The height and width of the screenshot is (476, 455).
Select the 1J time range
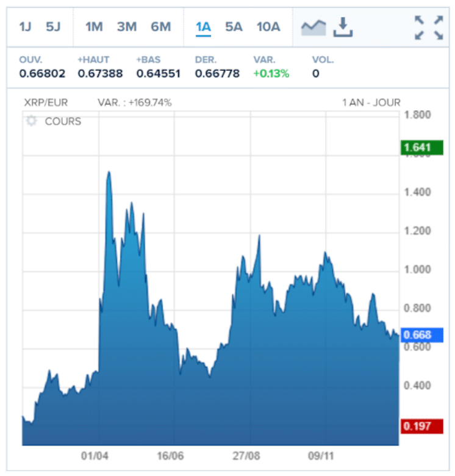25,27
